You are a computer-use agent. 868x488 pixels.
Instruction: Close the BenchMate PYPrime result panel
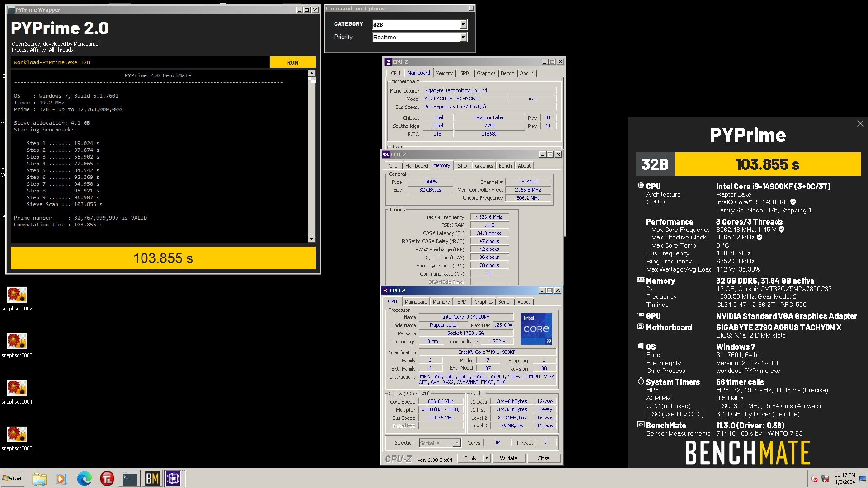(860, 124)
